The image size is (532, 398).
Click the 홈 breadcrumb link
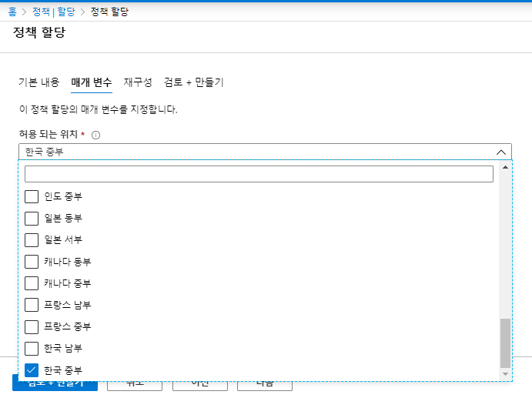[x=12, y=12]
